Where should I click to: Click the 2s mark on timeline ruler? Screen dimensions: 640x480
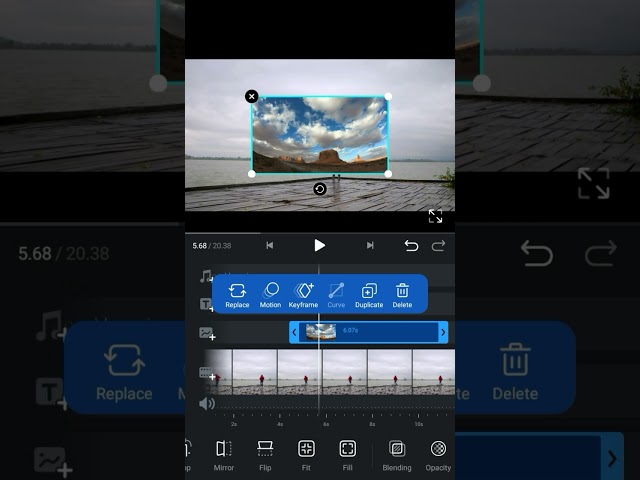point(233,424)
